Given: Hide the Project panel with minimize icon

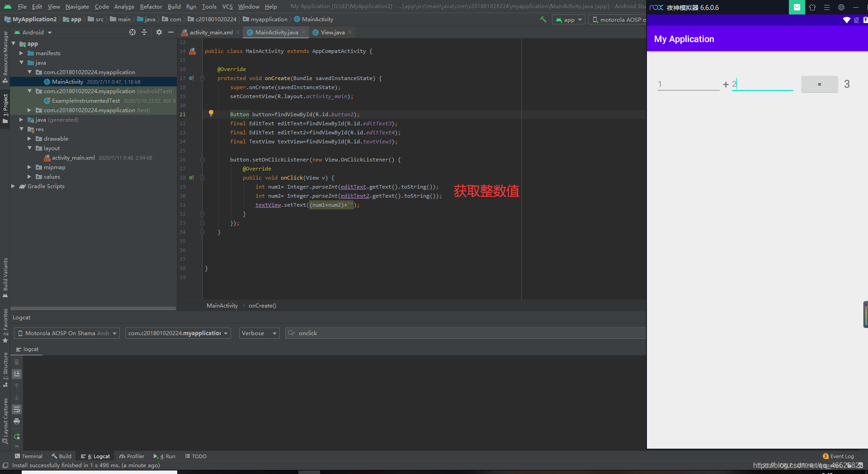Looking at the screenshot, I should [x=170, y=32].
